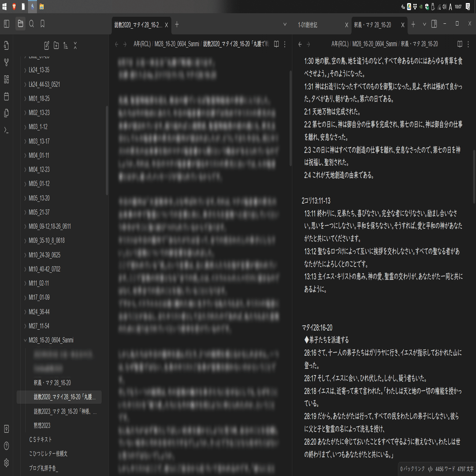Close the 説教2020_マタイ28 tab
476x476 pixels.
pyautogui.click(x=166, y=25)
